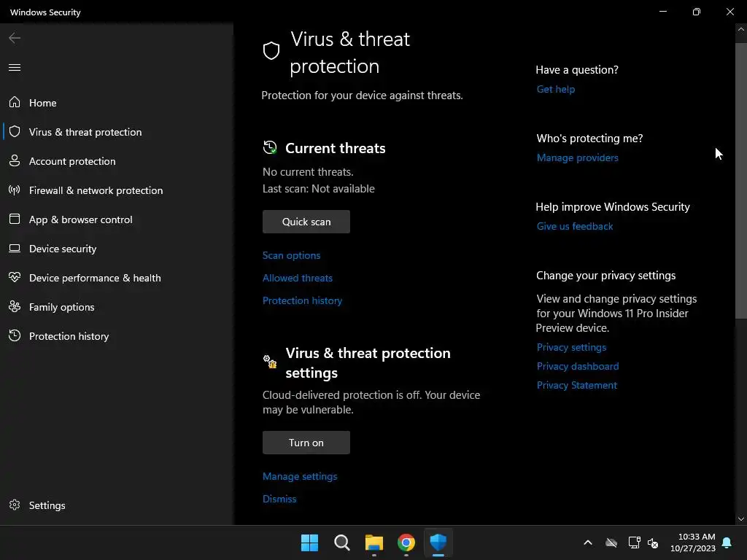Open the Windows Start menu

pos(309,542)
